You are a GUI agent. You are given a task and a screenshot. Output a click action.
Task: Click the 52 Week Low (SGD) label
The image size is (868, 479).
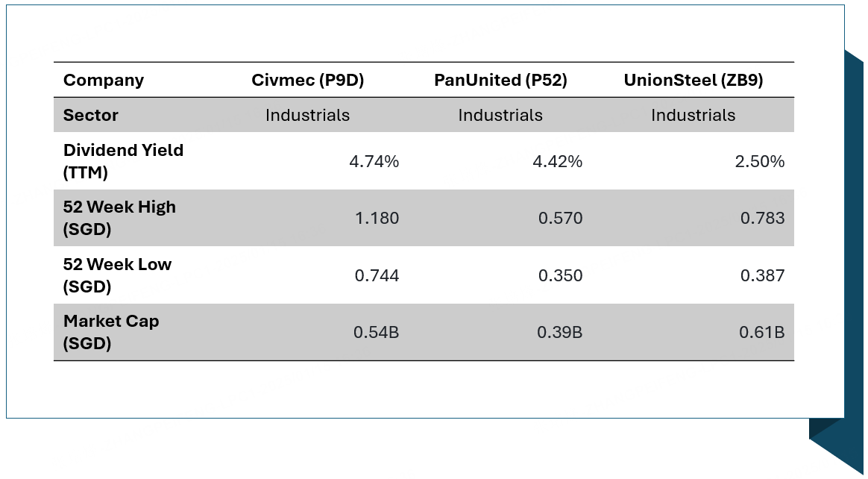(117, 275)
